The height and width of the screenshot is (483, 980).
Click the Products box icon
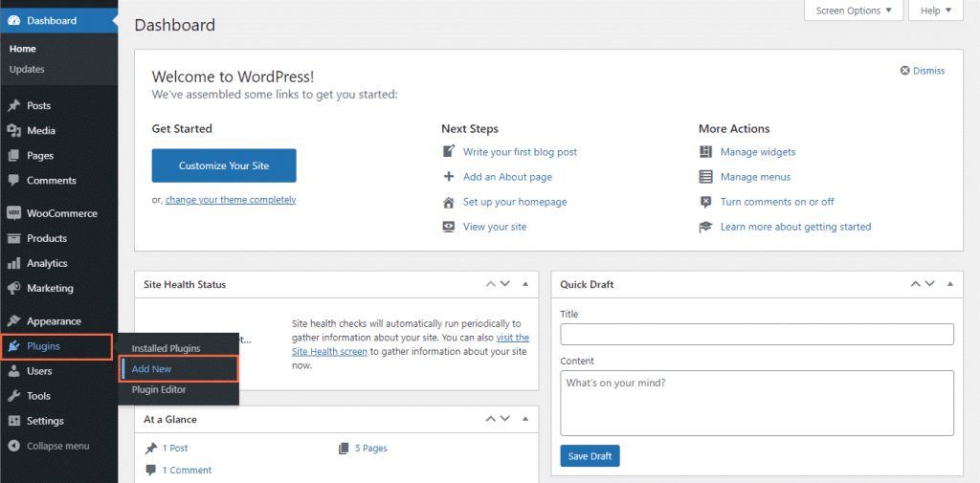(13, 238)
